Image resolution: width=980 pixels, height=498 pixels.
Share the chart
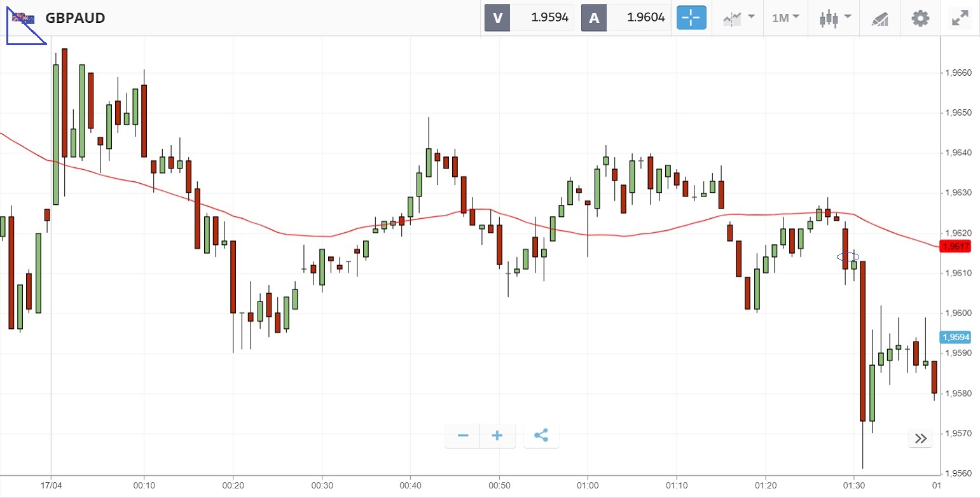click(541, 436)
